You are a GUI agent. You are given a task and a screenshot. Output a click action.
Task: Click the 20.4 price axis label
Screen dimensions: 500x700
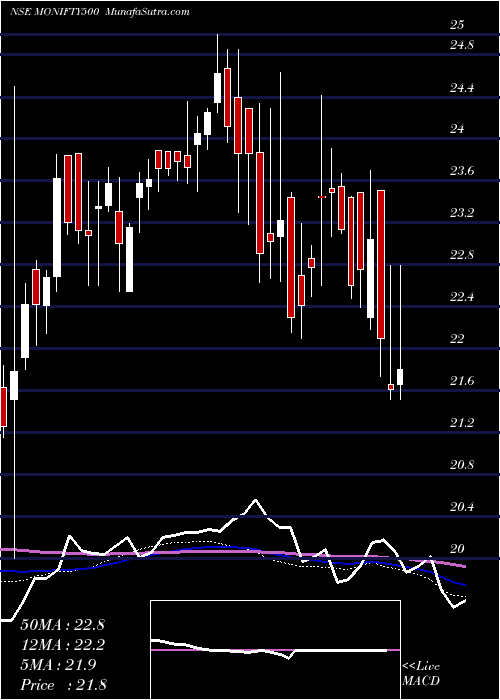point(461,507)
